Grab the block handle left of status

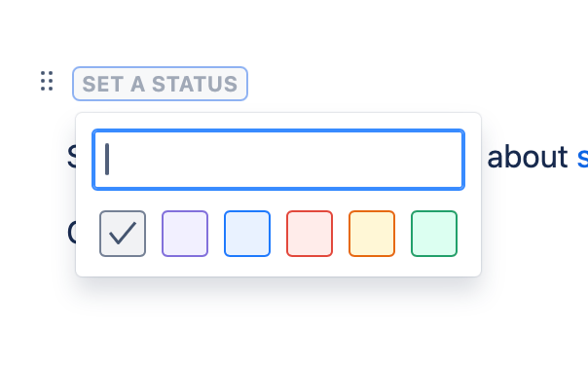pyautogui.click(x=47, y=81)
